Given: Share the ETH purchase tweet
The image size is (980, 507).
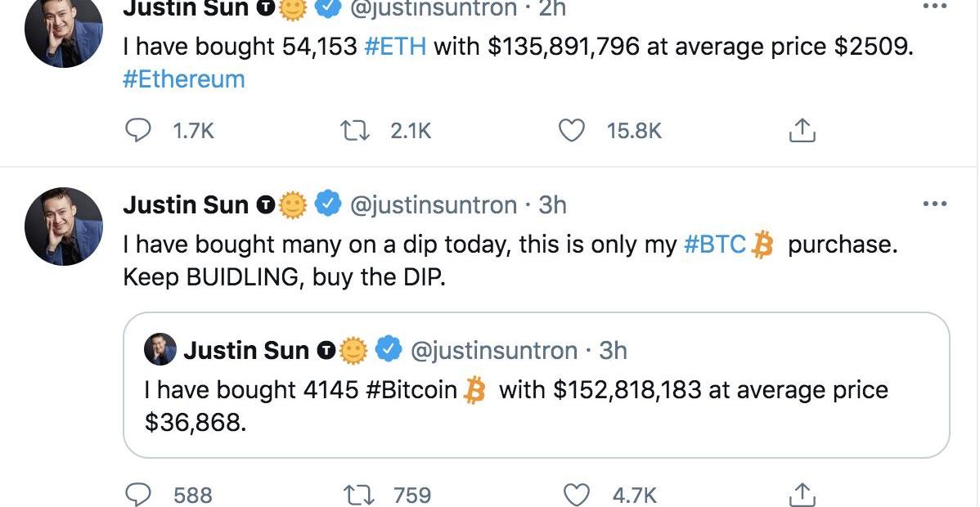Looking at the screenshot, I should point(802,130).
